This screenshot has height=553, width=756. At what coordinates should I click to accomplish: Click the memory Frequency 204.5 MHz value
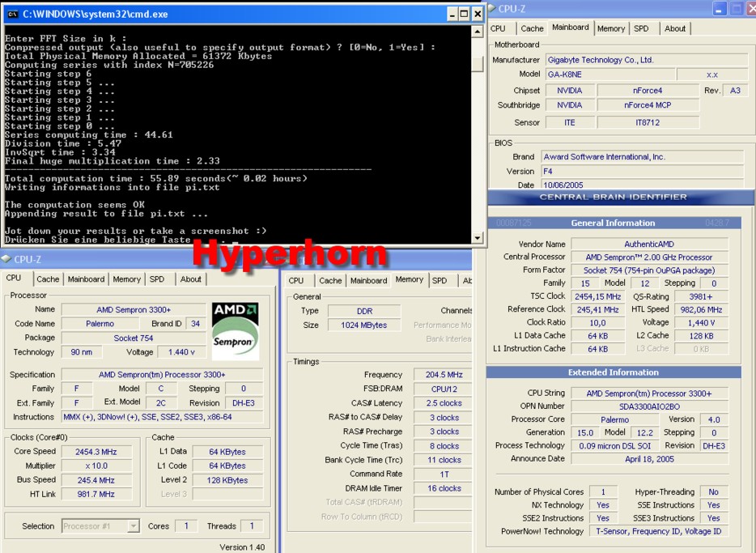(x=443, y=375)
